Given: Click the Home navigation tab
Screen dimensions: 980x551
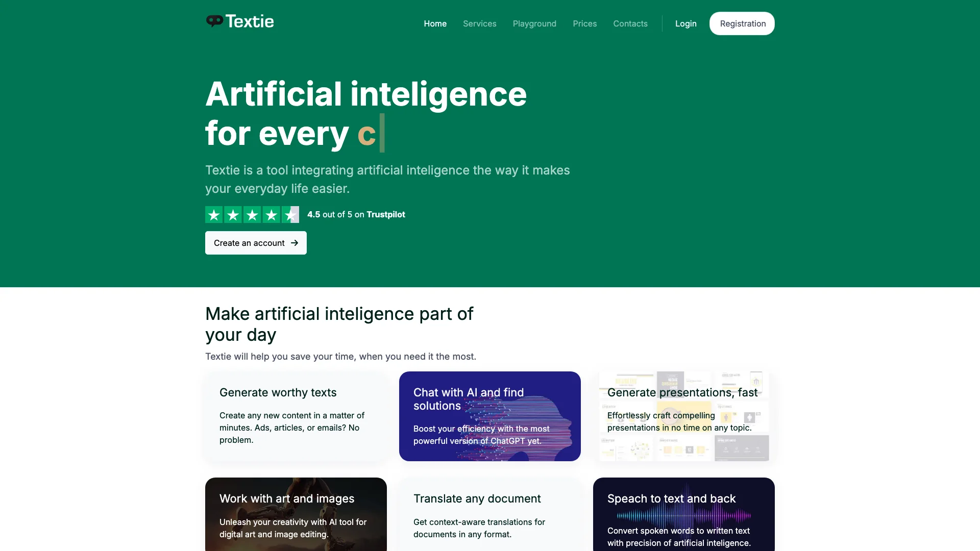Looking at the screenshot, I should click(x=435, y=23).
